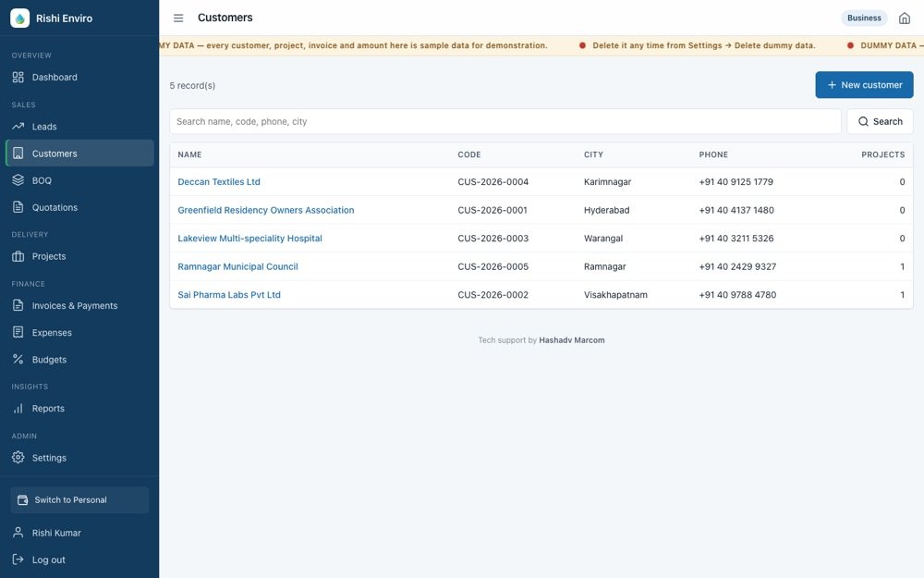Click the Dashboard grid icon

pos(18,78)
